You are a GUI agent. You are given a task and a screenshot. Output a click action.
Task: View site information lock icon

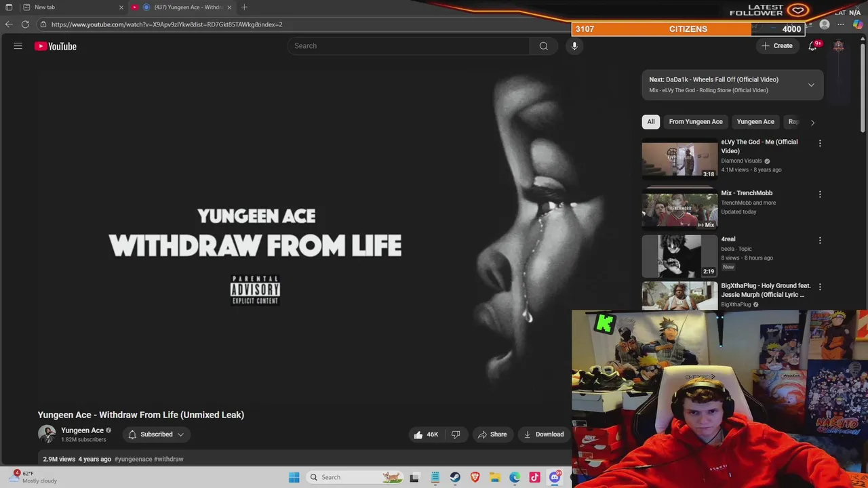click(43, 24)
